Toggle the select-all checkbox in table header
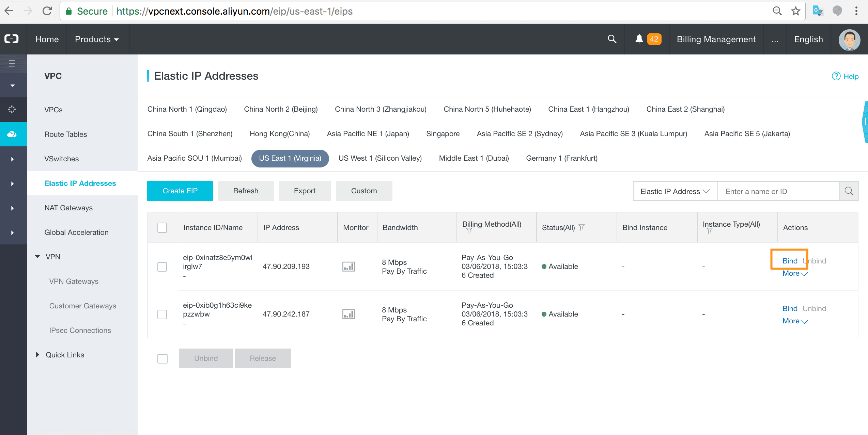868x435 pixels. coord(162,227)
